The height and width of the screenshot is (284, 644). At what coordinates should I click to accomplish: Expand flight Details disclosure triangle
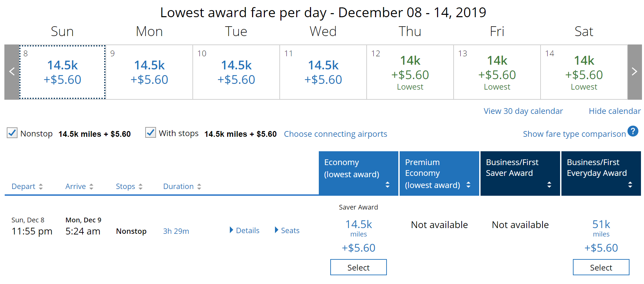[x=232, y=230]
